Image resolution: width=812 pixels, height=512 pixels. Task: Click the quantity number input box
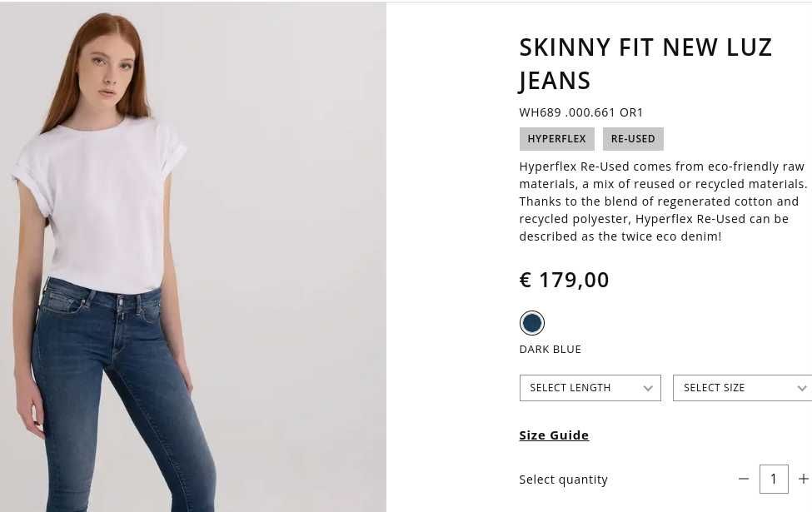coord(774,479)
